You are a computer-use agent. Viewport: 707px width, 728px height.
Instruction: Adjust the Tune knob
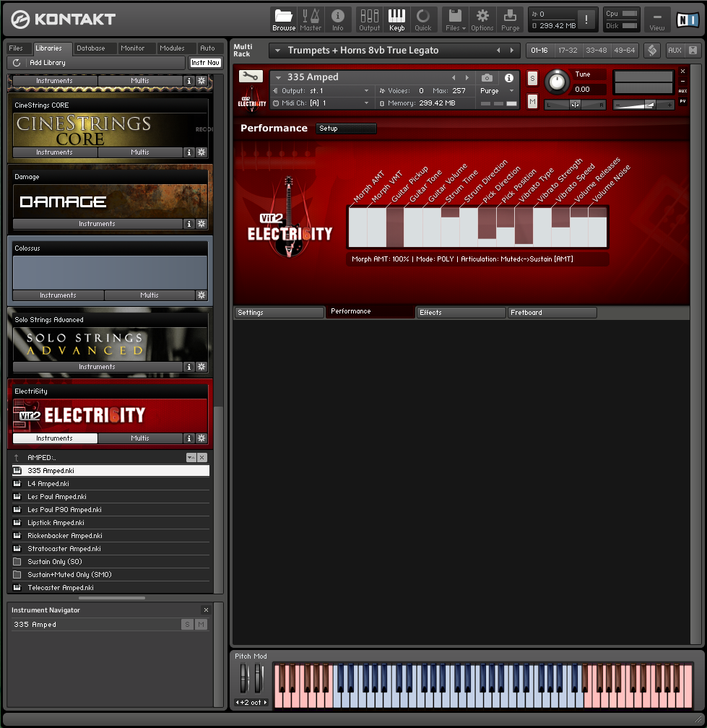point(557,82)
